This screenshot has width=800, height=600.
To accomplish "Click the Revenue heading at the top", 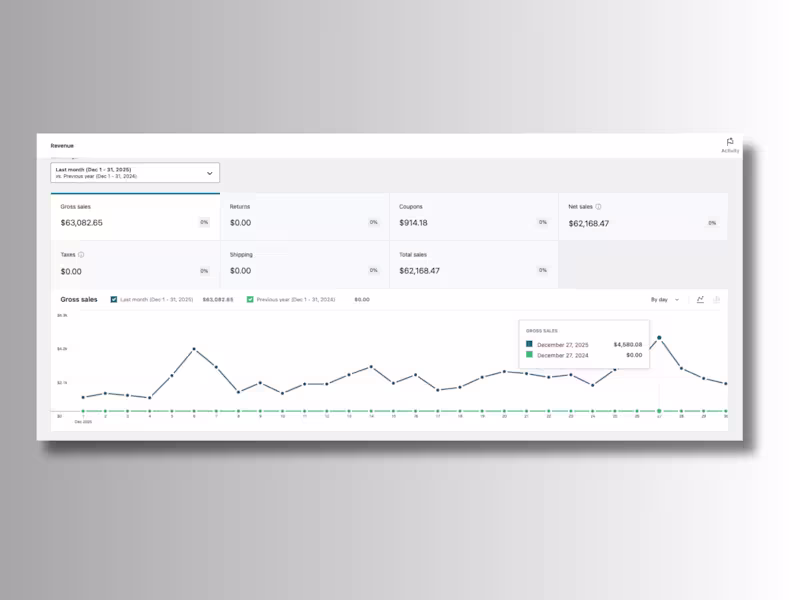I will tap(62, 144).
